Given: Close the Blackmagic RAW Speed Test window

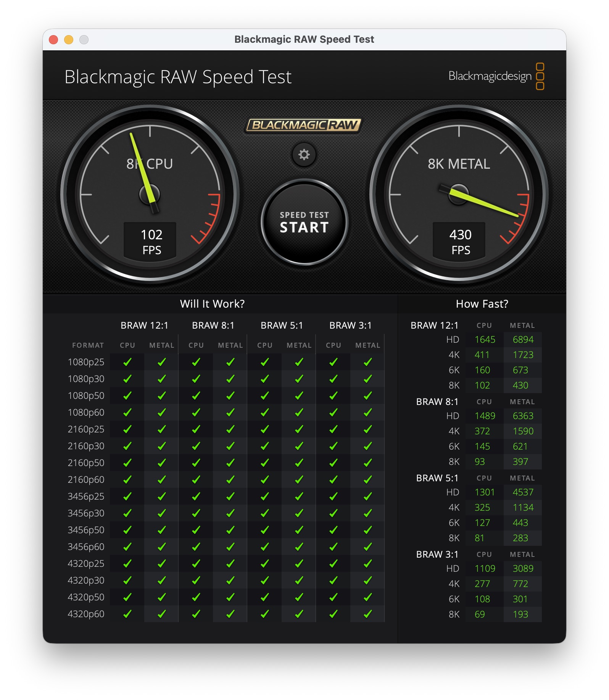Looking at the screenshot, I should (53, 40).
